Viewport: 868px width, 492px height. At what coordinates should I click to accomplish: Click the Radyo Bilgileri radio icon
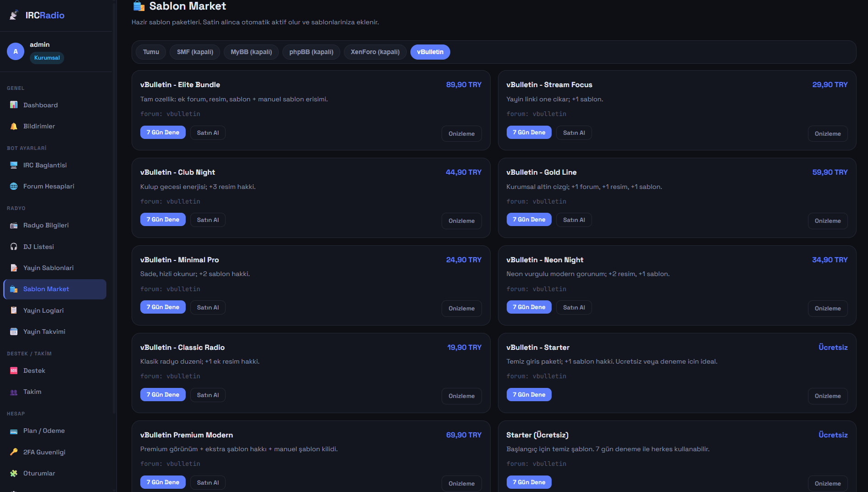click(x=14, y=225)
